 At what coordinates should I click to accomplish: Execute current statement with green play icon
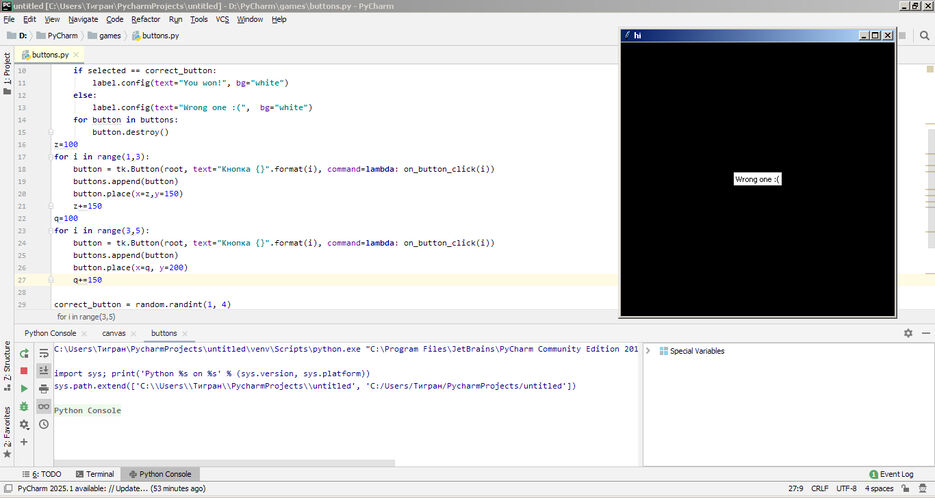tap(24, 389)
